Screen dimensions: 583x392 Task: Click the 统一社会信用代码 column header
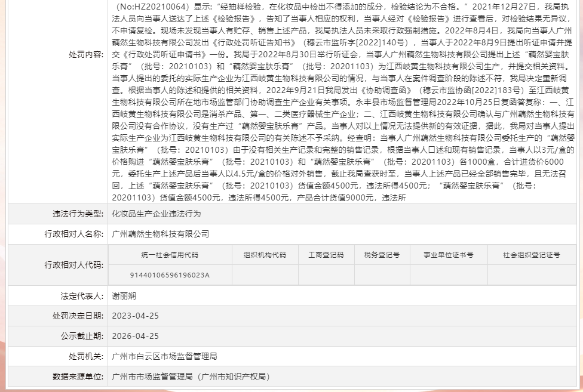coord(170,255)
